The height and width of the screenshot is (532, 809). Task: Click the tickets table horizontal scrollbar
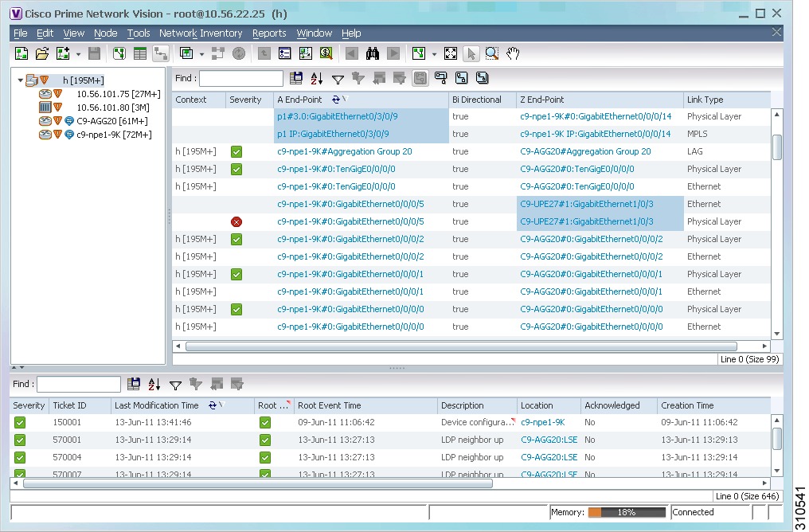(x=257, y=483)
